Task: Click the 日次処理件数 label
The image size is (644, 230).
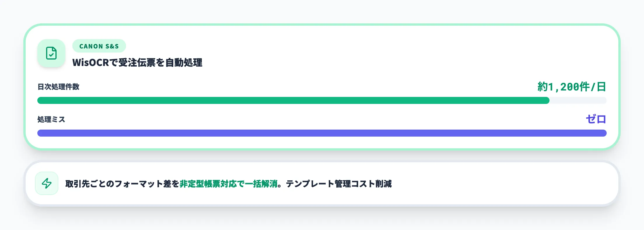Action: (59, 87)
